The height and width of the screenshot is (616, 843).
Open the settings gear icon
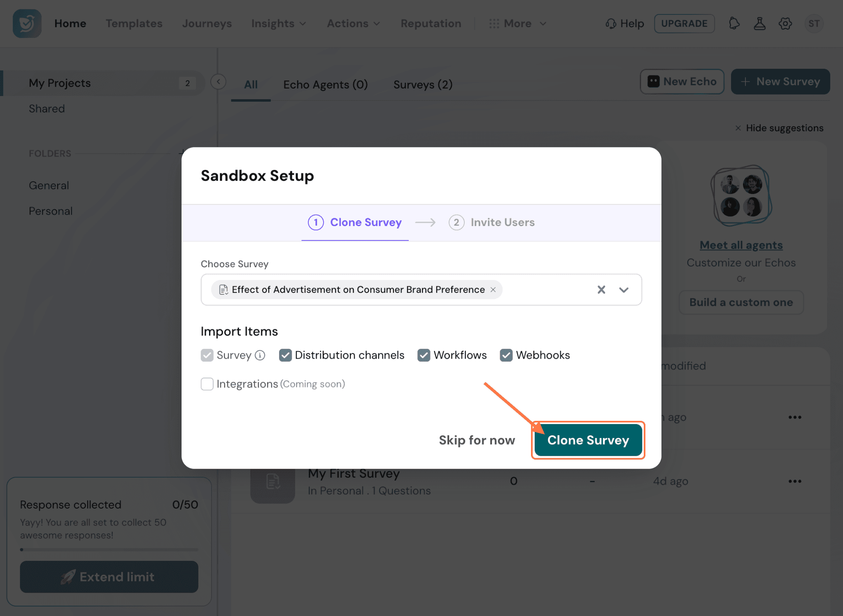tap(785, 23)
